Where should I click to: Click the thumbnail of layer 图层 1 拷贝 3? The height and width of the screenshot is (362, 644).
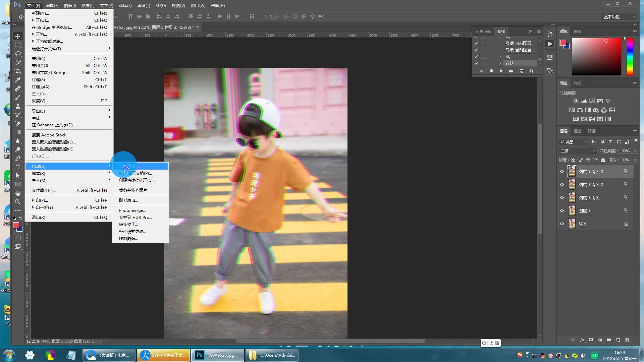pyautogui.click(x=572, y=171)
